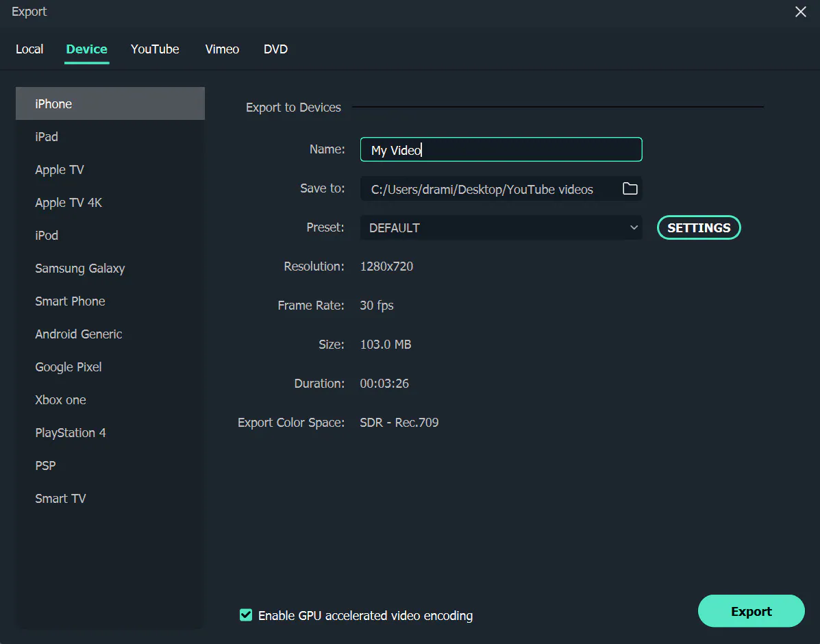Select Xbox one as export device
The height and width of the screenshot is (644, 820).
(61, 400)
